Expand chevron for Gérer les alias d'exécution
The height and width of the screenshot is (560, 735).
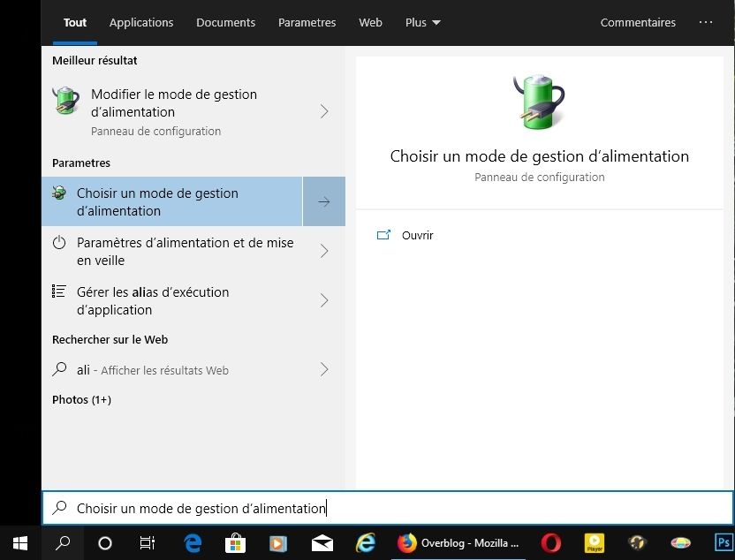(324, 300)
